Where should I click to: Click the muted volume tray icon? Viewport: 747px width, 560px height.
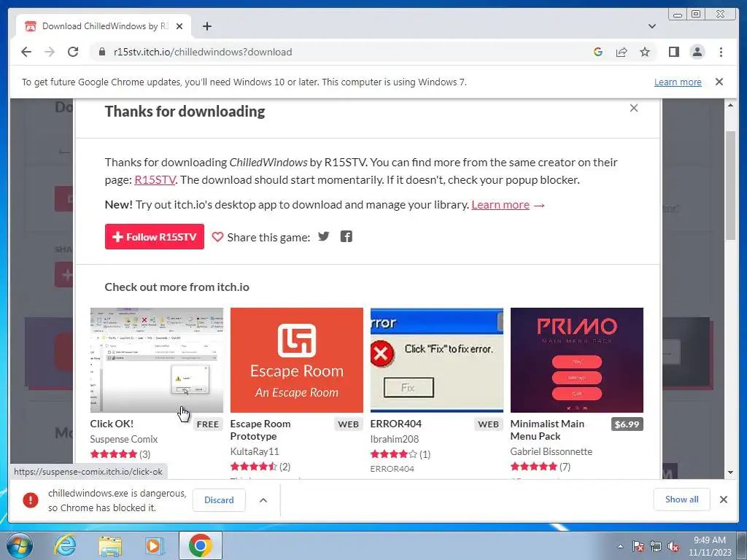[673, 547]
